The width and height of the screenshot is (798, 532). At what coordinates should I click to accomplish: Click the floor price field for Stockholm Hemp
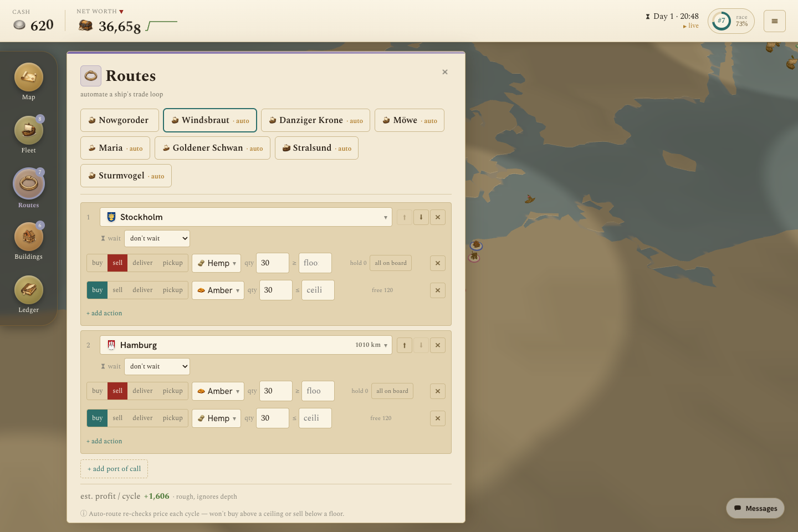pos(315,263)
